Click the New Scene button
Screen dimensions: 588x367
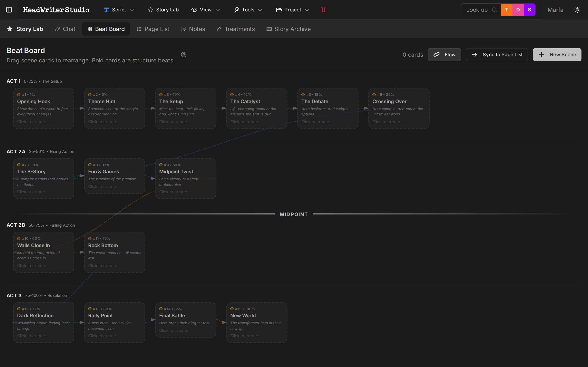pyautogui.click(x=557, y=55)
